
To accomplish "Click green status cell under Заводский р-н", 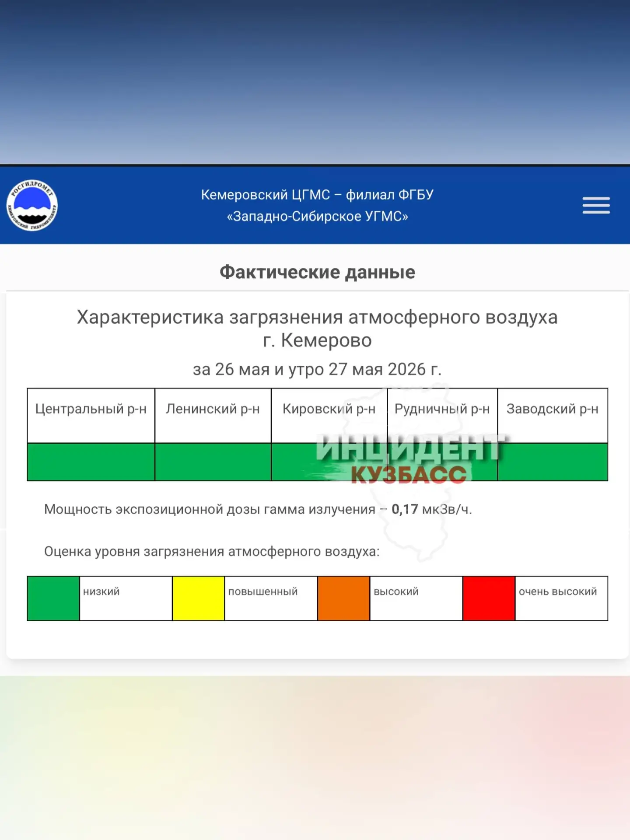I will tap(553, 462).
